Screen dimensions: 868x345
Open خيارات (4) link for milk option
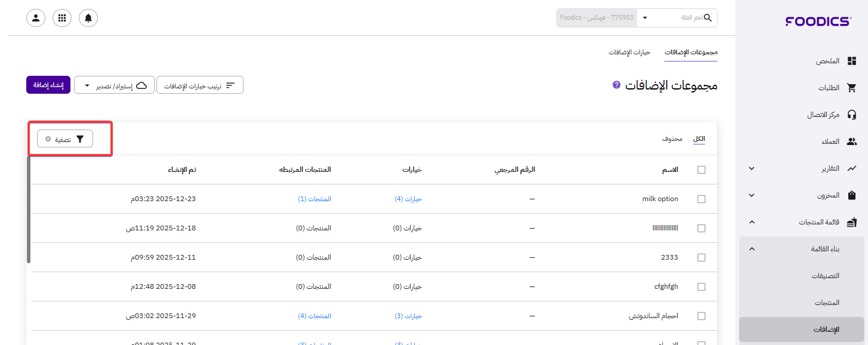click(x=408, y=199)
